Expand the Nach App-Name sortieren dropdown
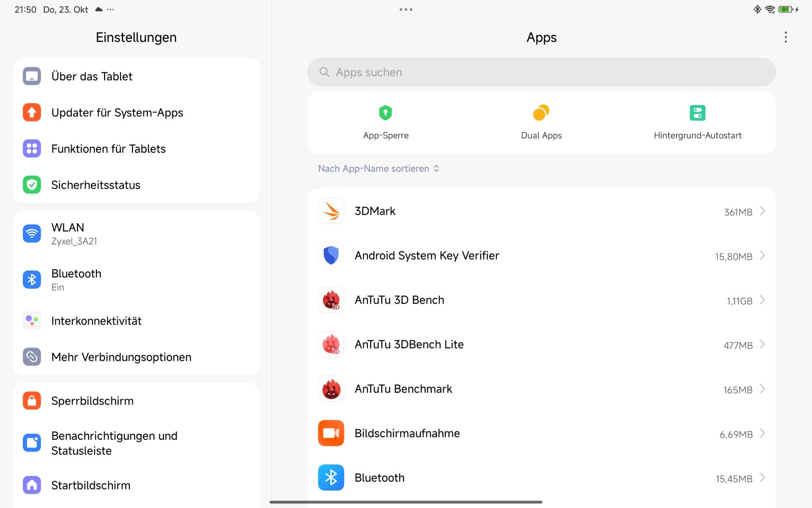Image resolution: width=812 pixels, height=508 pixels. (379, 168)
